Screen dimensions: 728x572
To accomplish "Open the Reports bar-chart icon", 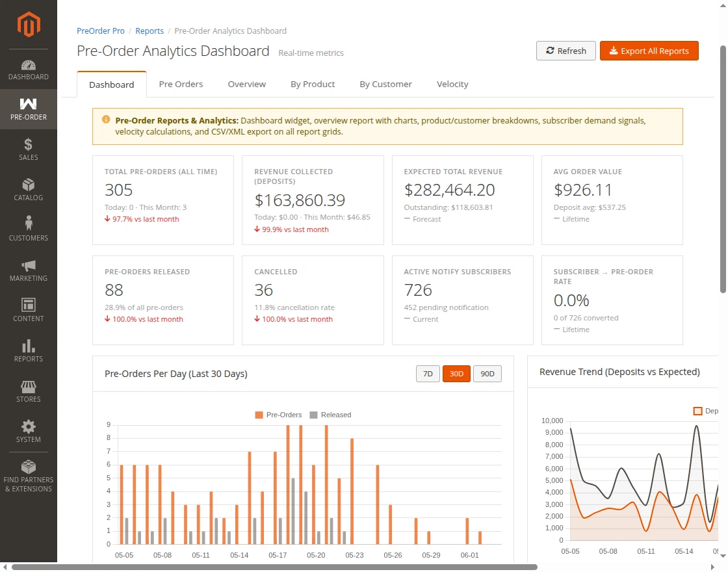I will pyautogui.click(x=29, y=346).
